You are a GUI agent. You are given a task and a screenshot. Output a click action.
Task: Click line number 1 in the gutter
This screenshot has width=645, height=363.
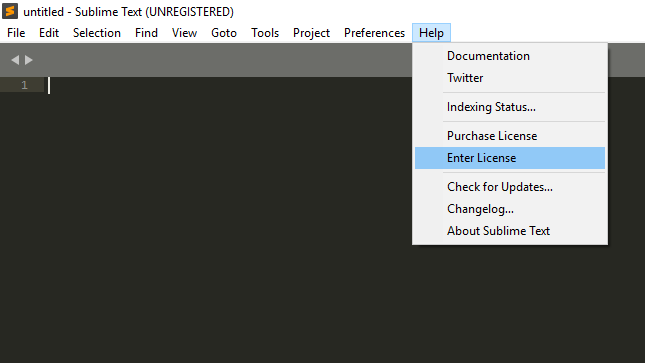24,85
